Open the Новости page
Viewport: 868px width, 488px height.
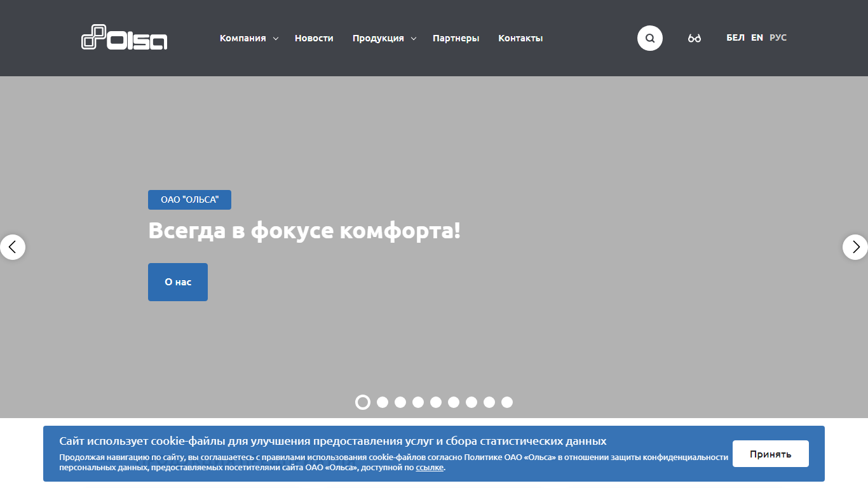(x=314, y=38)
